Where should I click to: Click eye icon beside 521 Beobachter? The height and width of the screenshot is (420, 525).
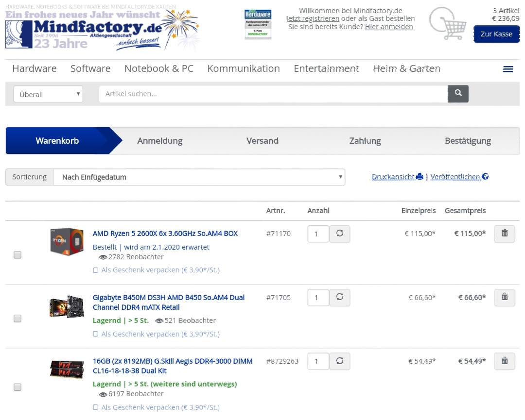(x=159, y=320)
